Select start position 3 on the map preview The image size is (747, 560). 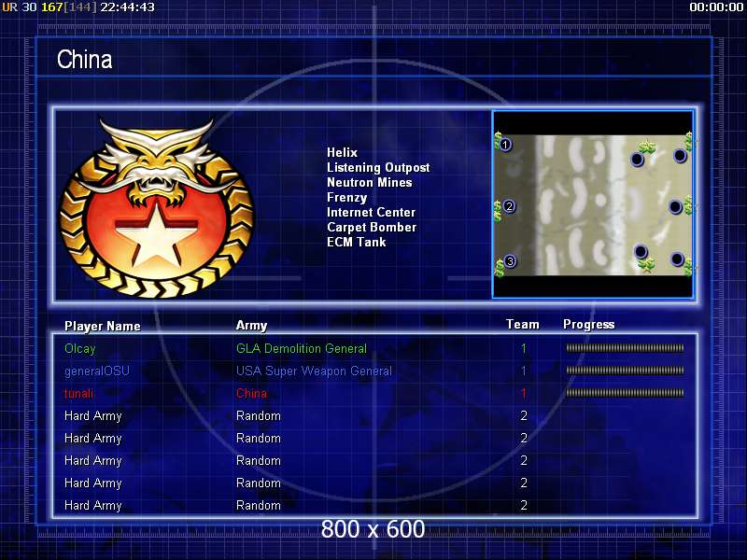[x=510, y=261]
